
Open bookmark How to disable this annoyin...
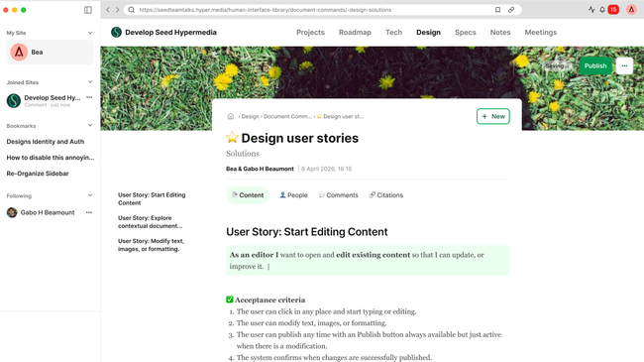click(x=51, y=158)
